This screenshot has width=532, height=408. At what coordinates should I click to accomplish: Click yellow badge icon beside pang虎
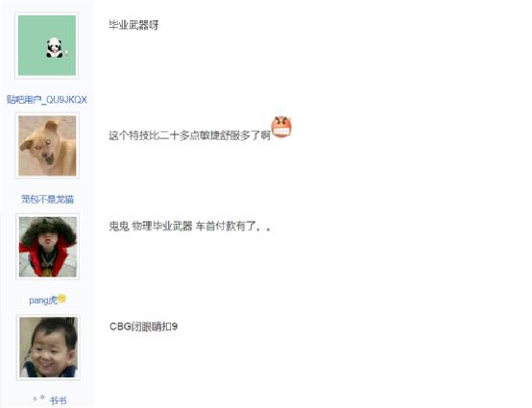(x=61, y=299)
